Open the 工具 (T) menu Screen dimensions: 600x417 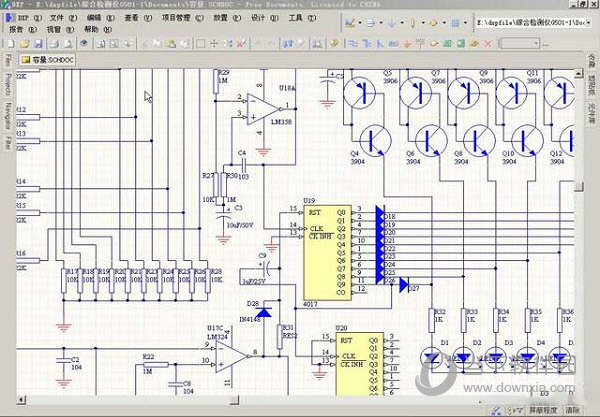302,18
